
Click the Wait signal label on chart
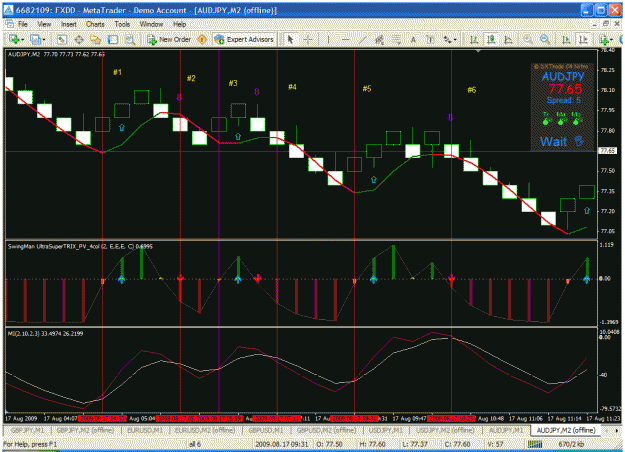[x=553, y=141]
